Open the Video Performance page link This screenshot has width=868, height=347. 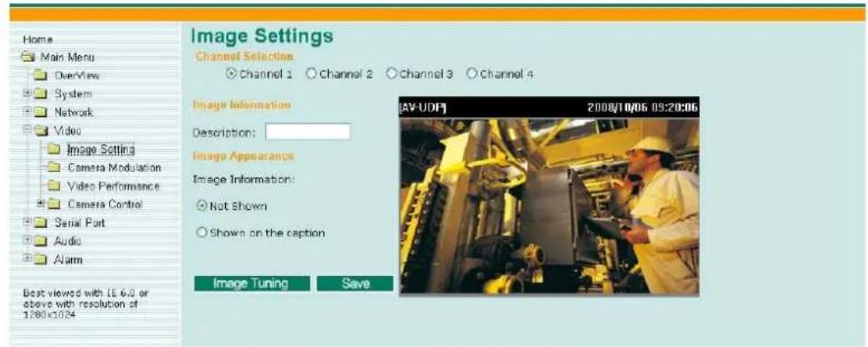(x=114, y=186)
